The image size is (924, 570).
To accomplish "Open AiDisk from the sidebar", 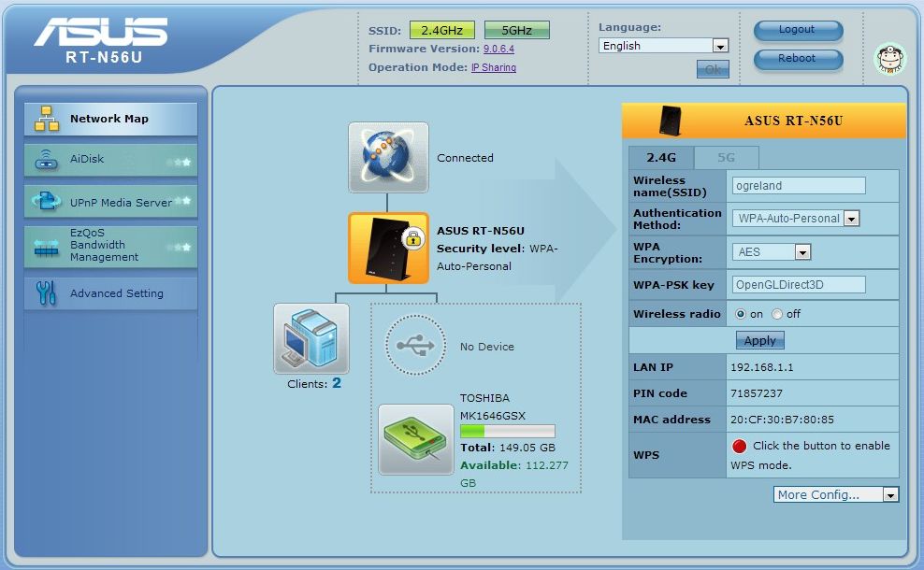I will (x=110, y=160).
